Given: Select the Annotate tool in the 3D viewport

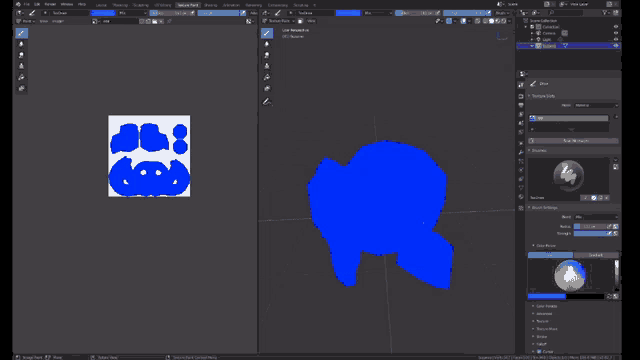Looking at the screenshot, I should [x=267, y=102].
